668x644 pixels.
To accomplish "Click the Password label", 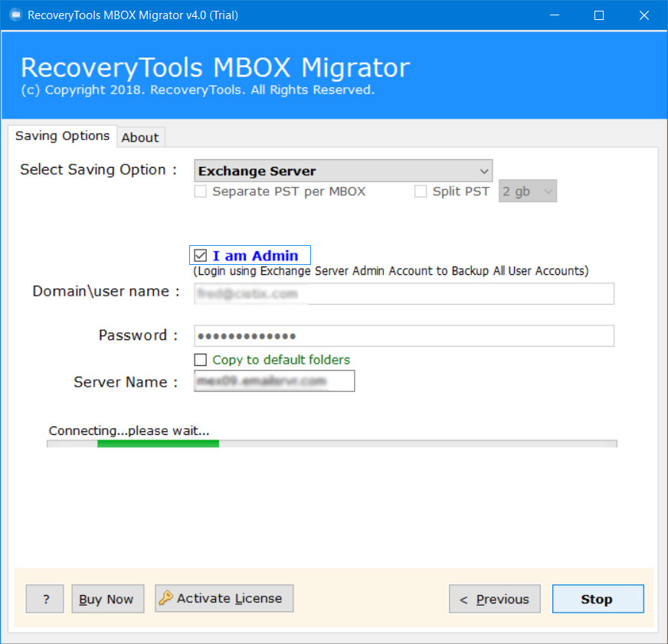I will coord(138,335).
